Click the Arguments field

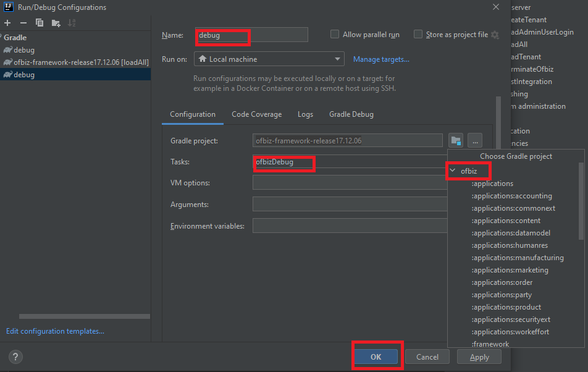tap(350, 205)
